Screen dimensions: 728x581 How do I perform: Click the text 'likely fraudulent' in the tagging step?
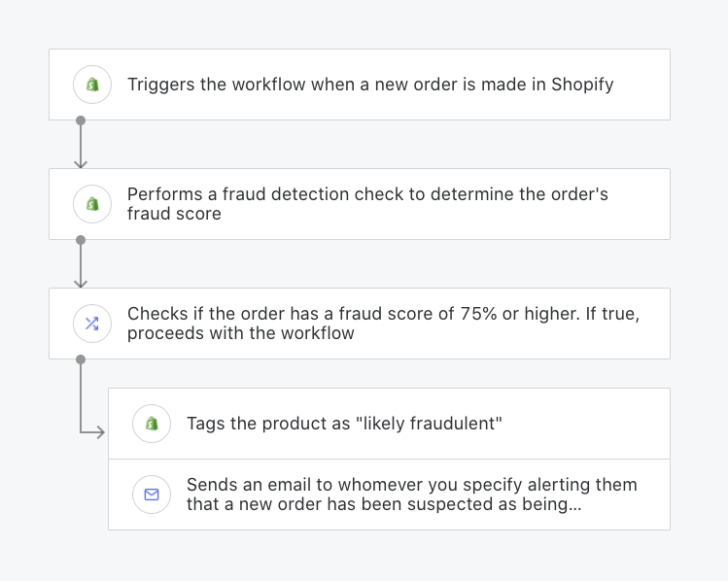(x=429, y=424)
